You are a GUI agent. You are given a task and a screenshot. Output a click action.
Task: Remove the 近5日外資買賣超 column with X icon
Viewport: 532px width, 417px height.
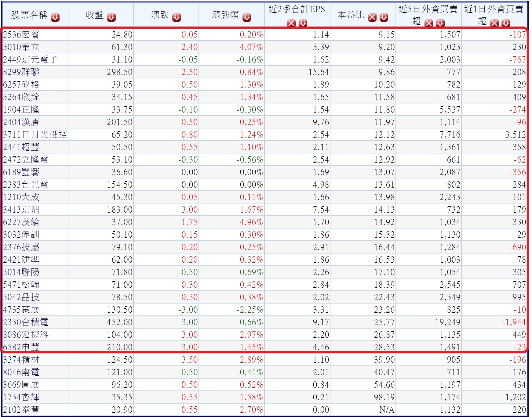pyautogui.click(x=429, y=23)
